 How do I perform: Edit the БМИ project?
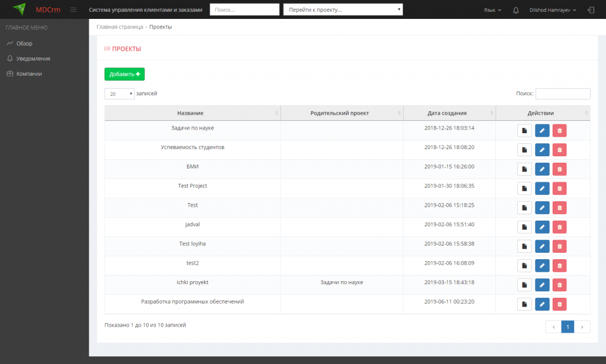click(542, 169)
